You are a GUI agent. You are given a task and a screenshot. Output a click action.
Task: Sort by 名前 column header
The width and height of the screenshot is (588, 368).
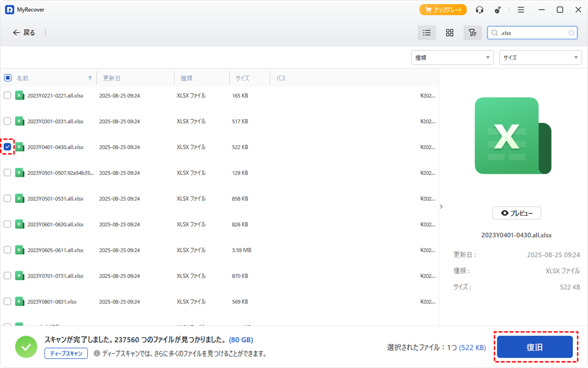click(x=23, y=78)
